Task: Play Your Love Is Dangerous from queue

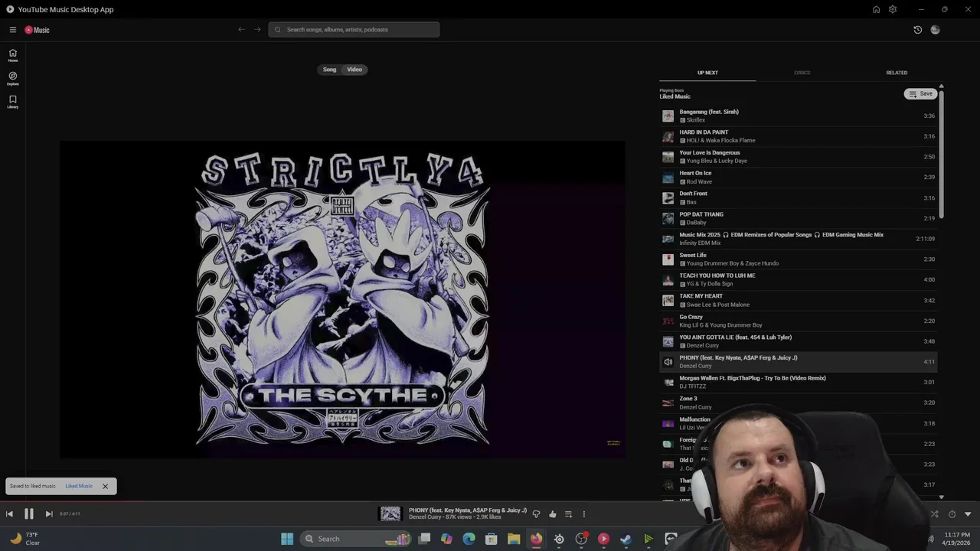Action: pos(798,157)
